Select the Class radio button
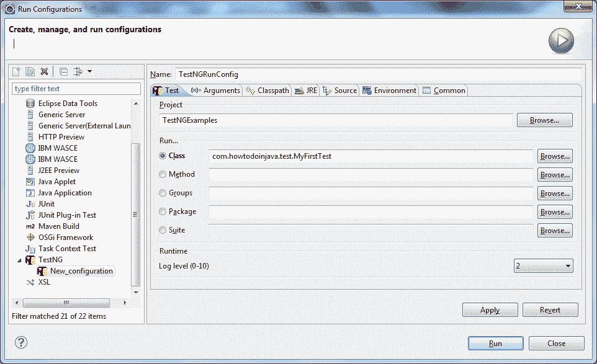 click(163, 156)
